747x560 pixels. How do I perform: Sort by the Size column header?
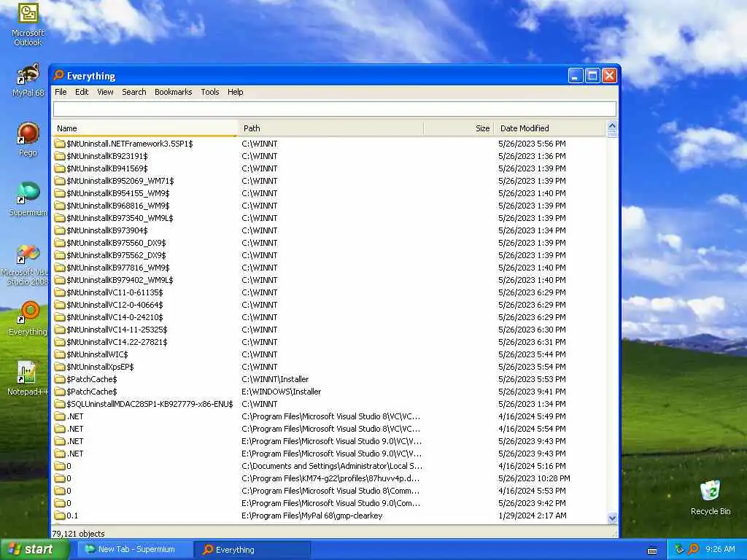tap(458, 128)
